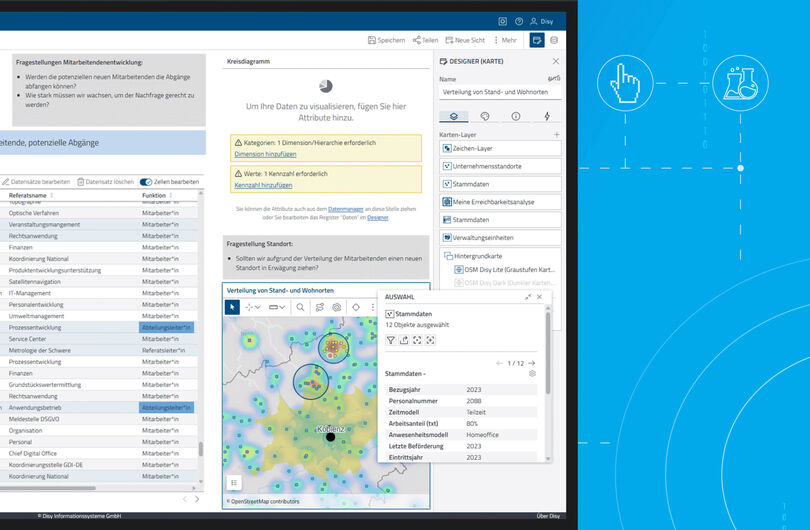Screen dimensions: 810x530
Task: Go to next selected object arrow
Action: (532, 363)
